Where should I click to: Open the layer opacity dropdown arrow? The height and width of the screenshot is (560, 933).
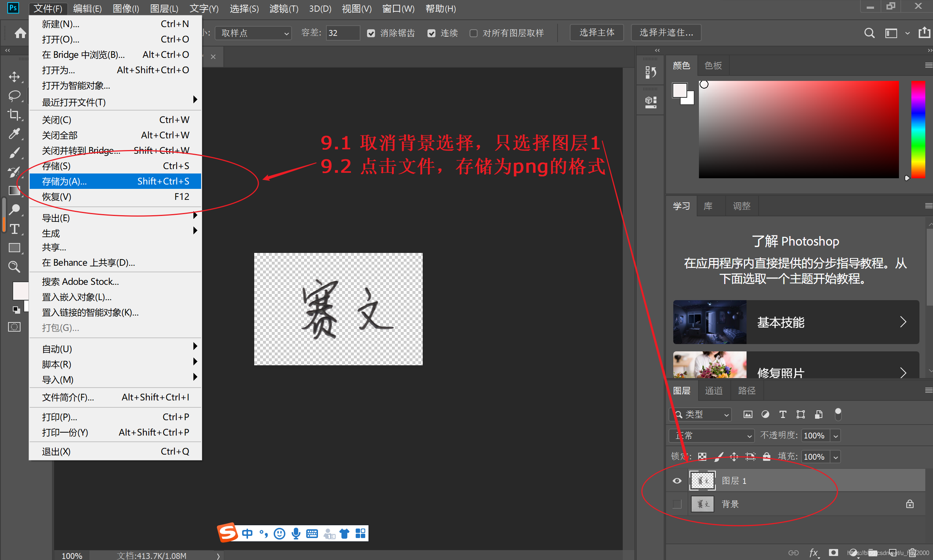point(836,436)
